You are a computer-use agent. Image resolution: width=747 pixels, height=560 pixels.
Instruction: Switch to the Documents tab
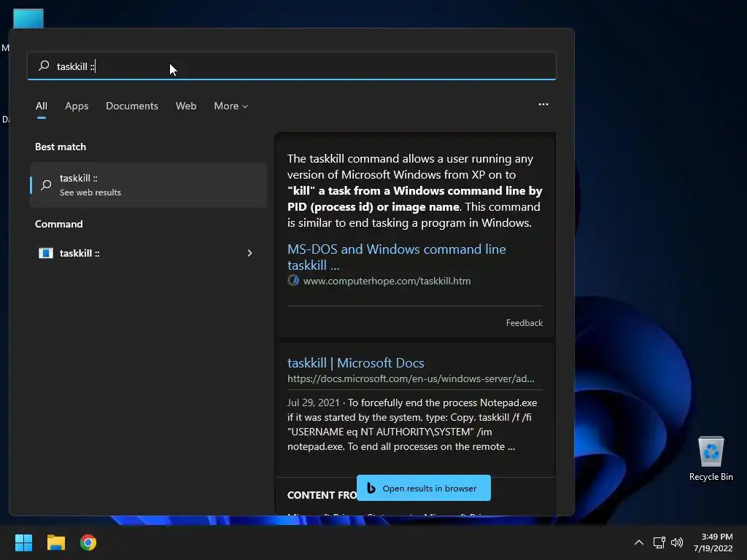(x=132, y=106)
